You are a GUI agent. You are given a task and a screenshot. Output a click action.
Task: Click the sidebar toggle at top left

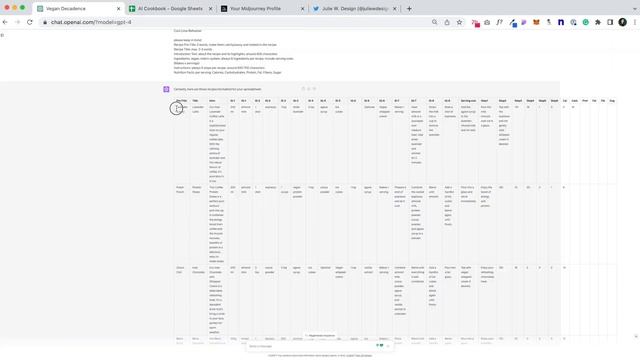2,35
